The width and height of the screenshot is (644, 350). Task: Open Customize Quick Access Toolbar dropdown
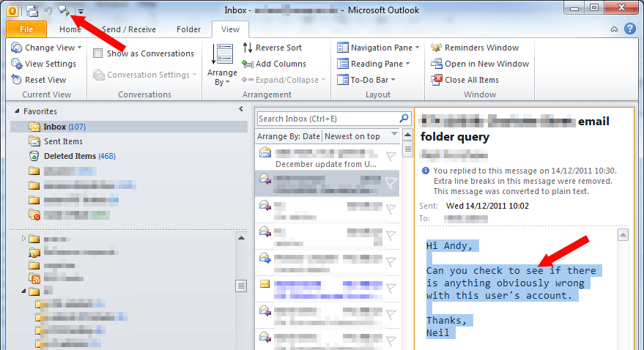(x=81, y=12)
